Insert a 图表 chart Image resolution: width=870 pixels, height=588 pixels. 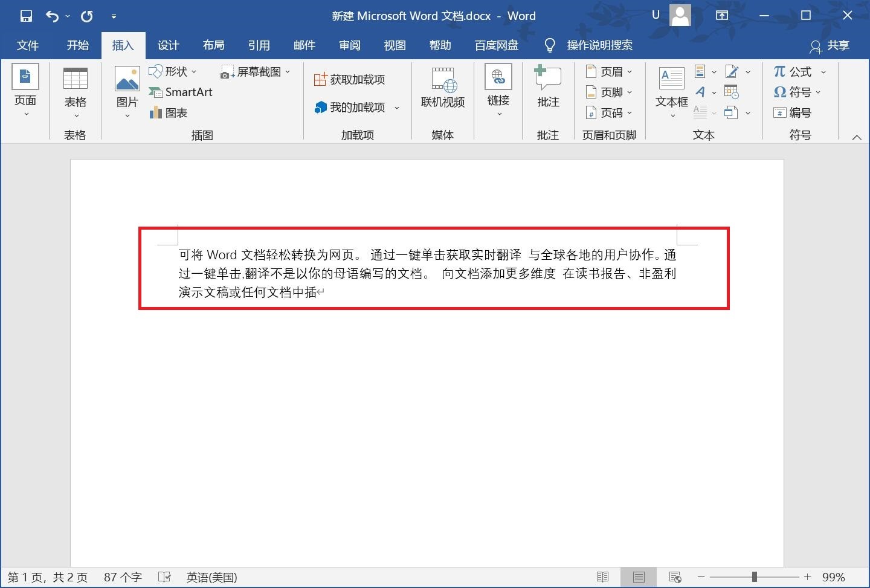[x=169, y=112]
